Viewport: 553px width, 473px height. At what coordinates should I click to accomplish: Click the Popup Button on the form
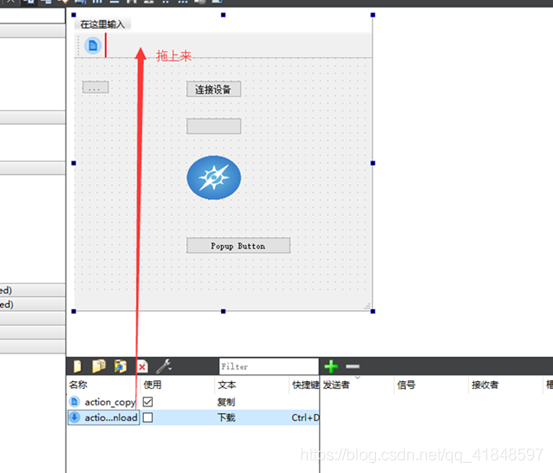click(x=238, y=245)
